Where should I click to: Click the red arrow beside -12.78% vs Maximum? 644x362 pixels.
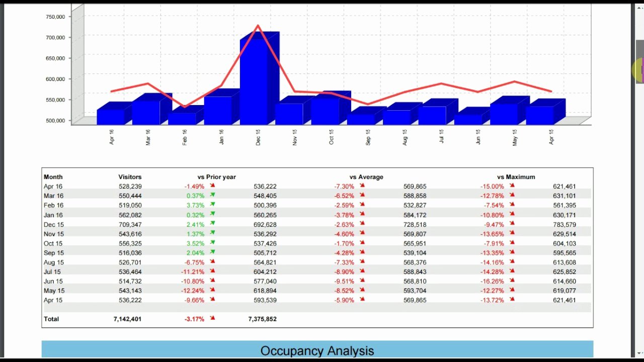pos(512,195)
